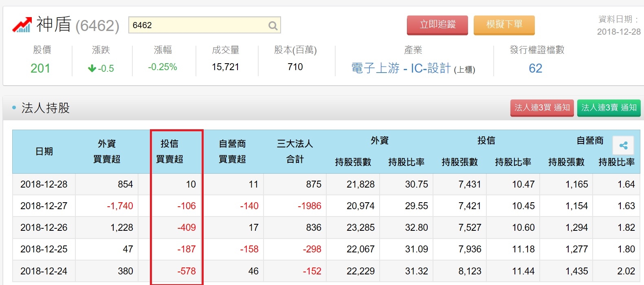Click investment trust value -578
The image size is (644, 285).
point(187,271)
